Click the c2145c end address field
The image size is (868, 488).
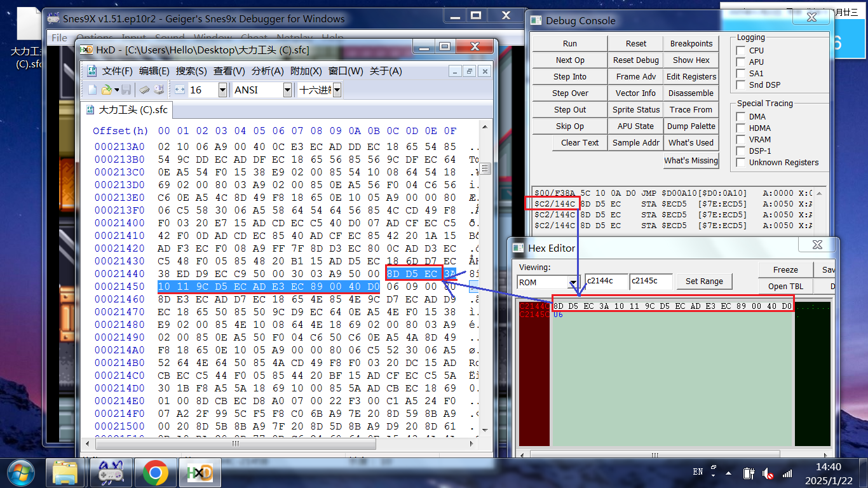(651, 281)
